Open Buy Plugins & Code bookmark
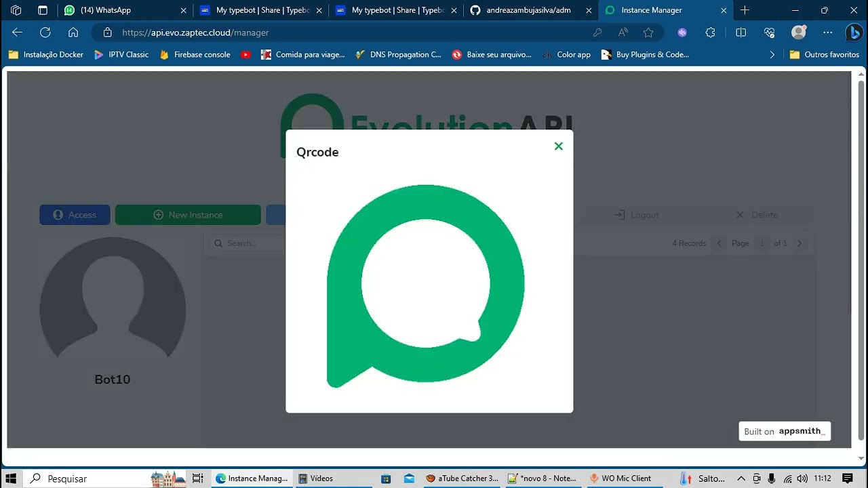The width and height of the screenshot is (868, 488). tap(645, 54)
